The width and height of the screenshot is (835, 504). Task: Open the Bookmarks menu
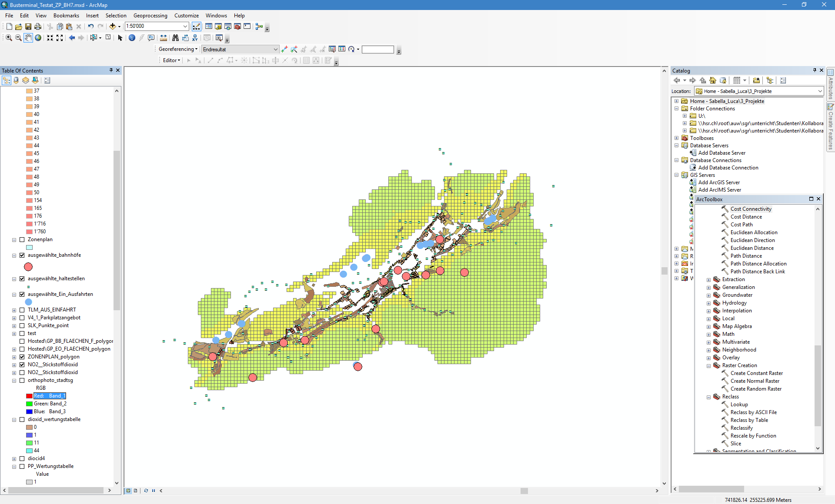tap(66, 16)
